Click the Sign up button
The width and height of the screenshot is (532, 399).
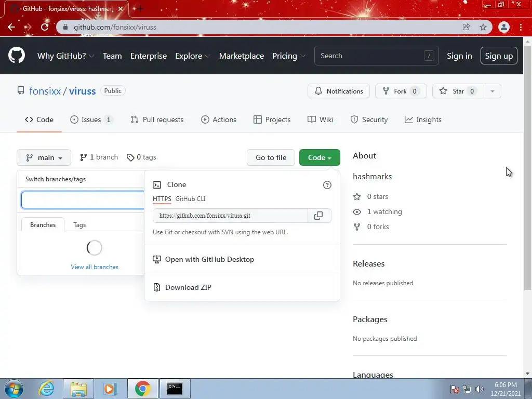499,56
